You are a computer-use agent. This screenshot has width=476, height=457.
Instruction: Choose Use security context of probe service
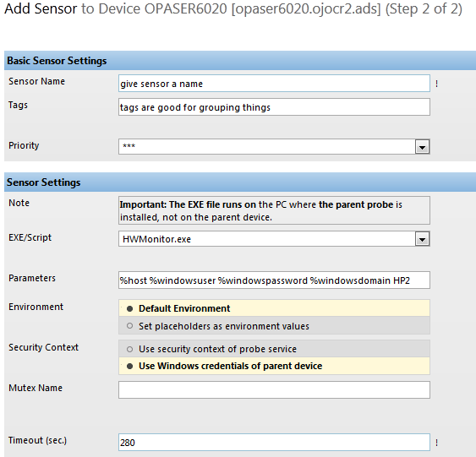coord(129,349)
